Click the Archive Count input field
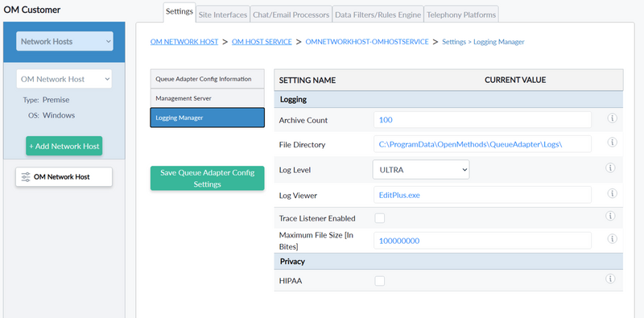 pyautogui.click(x=482, y=120)
